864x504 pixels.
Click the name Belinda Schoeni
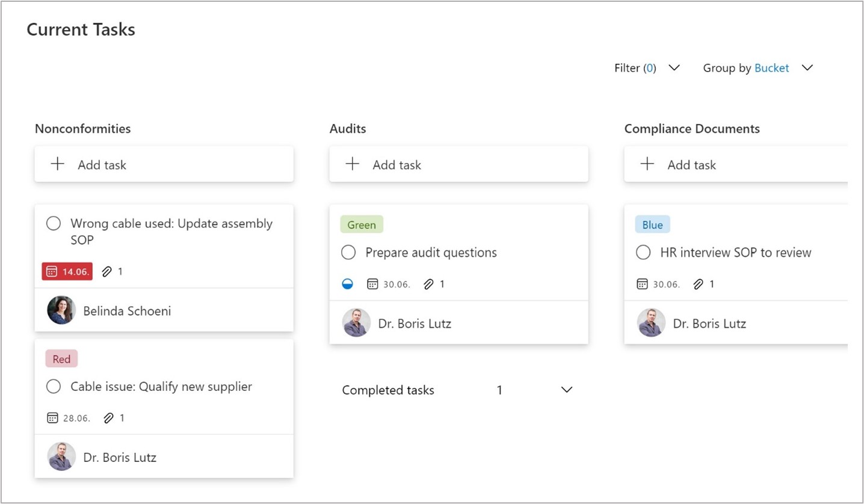click(127, 311)
